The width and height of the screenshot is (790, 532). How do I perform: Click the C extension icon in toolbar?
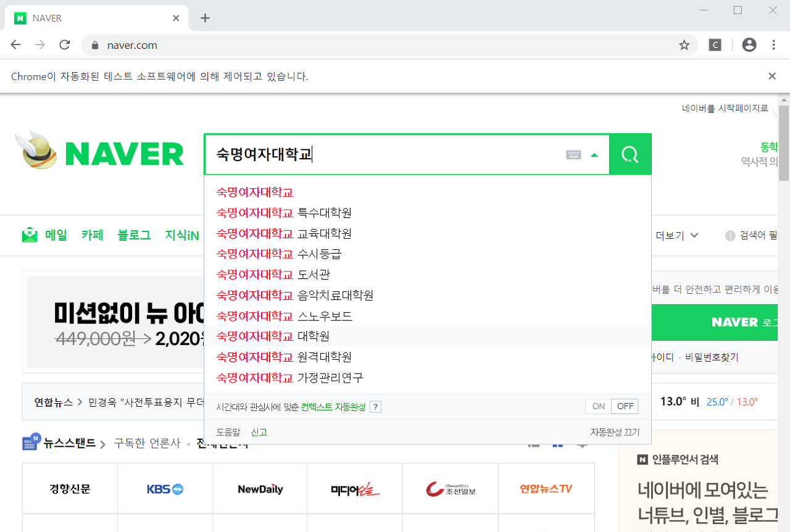[x=715, y=45]
